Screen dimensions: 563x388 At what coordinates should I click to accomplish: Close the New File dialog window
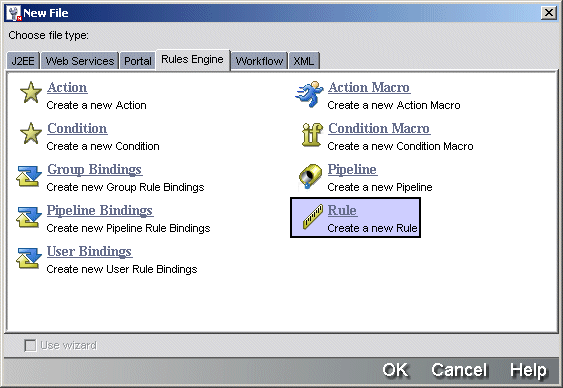[x=549, y=13]
